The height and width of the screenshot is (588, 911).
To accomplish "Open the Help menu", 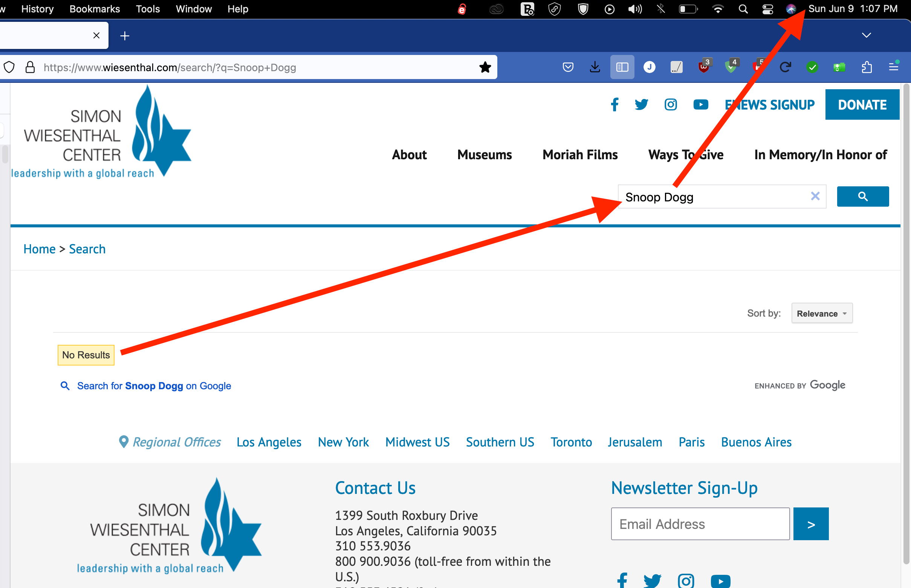I will coord(238,9).
